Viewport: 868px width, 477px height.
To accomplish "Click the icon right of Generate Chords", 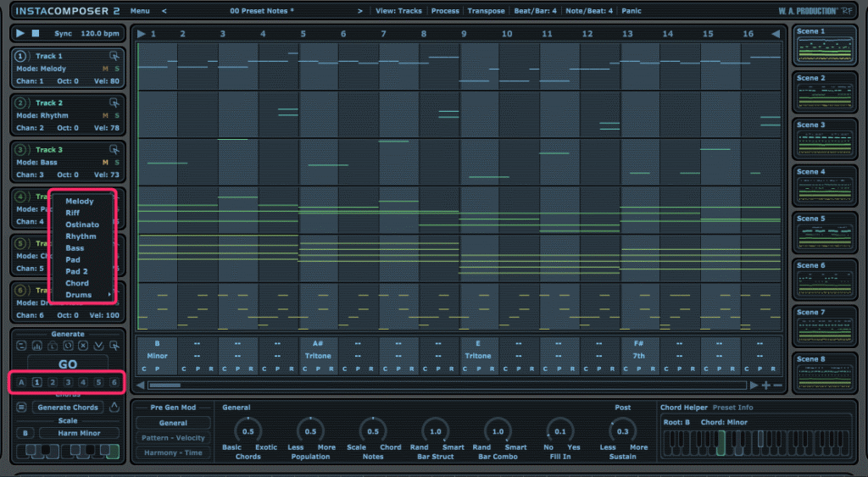I will (114, 408).
